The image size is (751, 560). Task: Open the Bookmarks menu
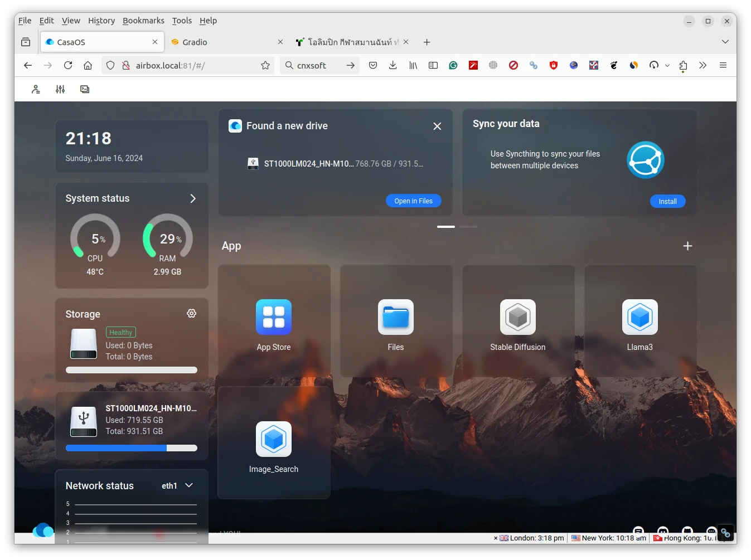pyautogui.click(x=144, y=21)
